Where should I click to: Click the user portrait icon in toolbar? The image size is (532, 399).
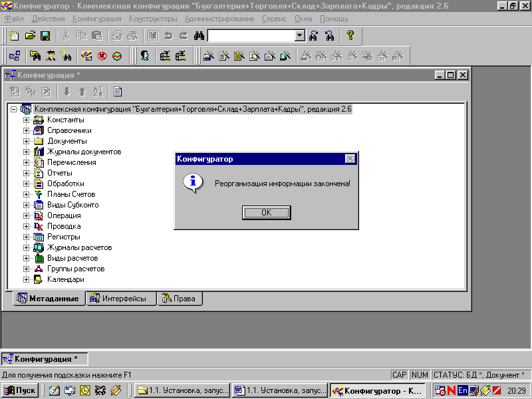[145, 56]
